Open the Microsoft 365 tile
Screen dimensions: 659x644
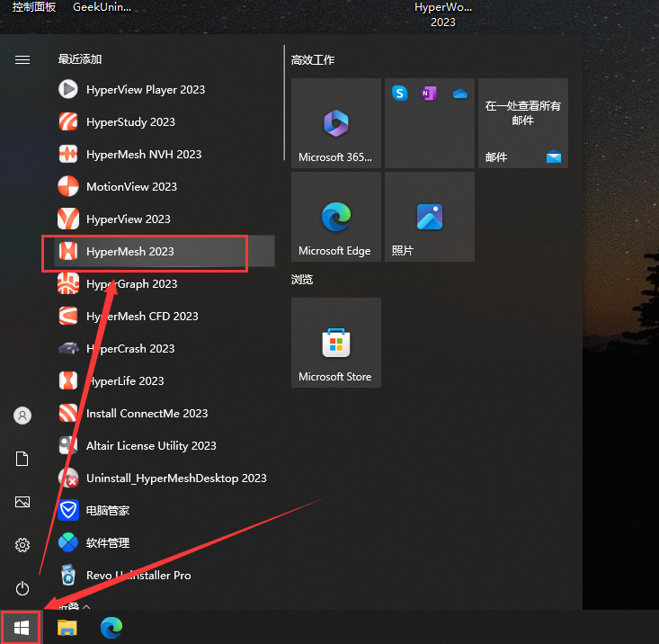tap(335, 123)
